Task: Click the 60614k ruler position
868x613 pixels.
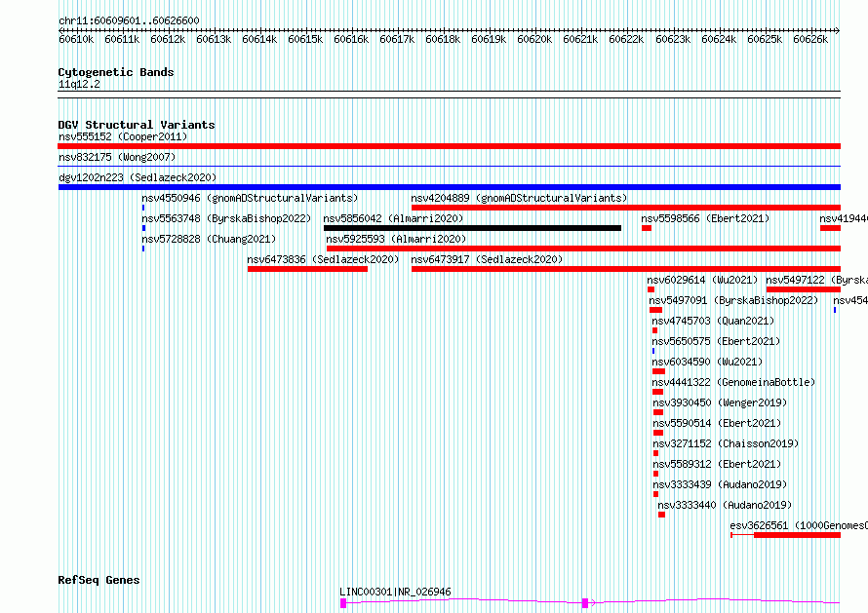Action: (259, 39)
